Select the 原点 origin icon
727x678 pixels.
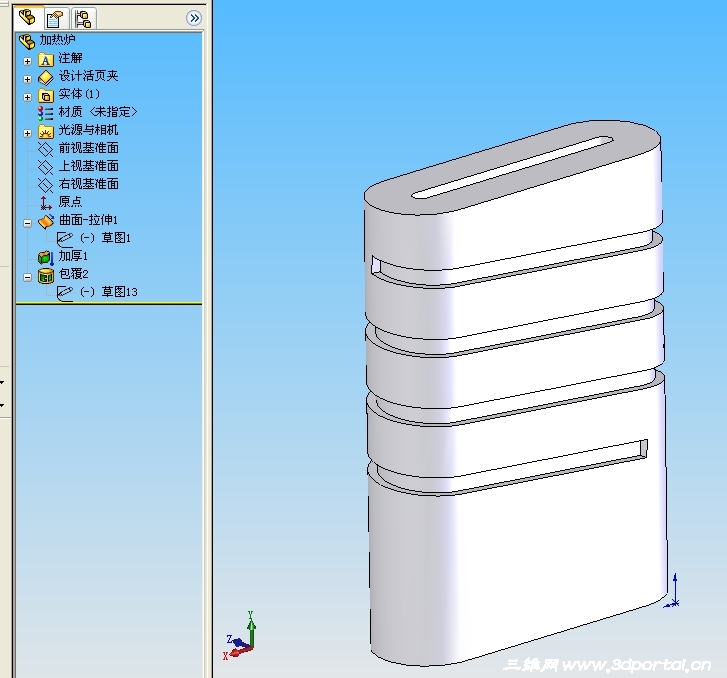pyautogui.click(x=45, y=203)
